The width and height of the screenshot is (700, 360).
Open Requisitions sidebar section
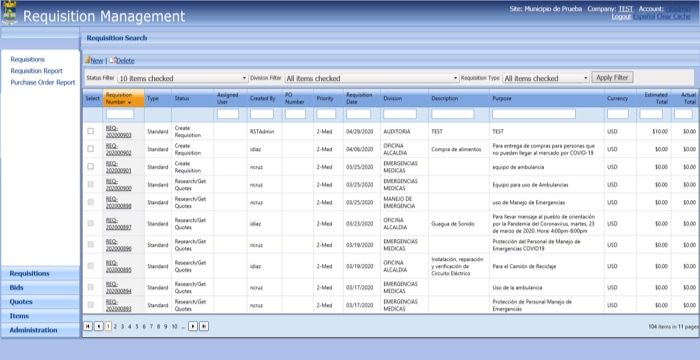[x=41, y=273]
